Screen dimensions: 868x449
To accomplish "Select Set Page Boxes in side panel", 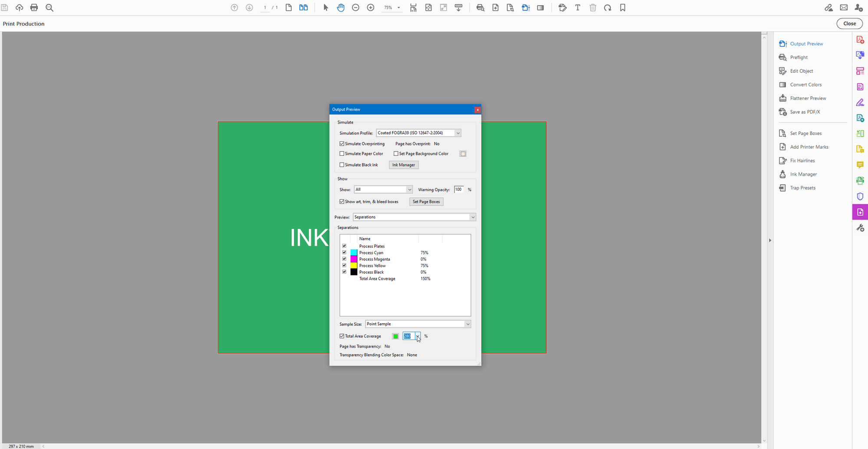I will click(x=806, y=133).
